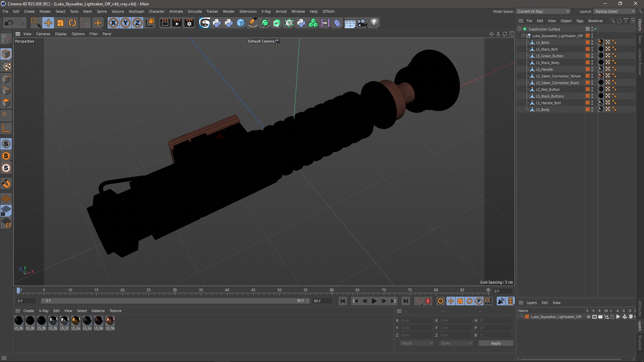644x362 pixels.
Task: Open the Node Space dropdown
Action: (x=543, y=11)
